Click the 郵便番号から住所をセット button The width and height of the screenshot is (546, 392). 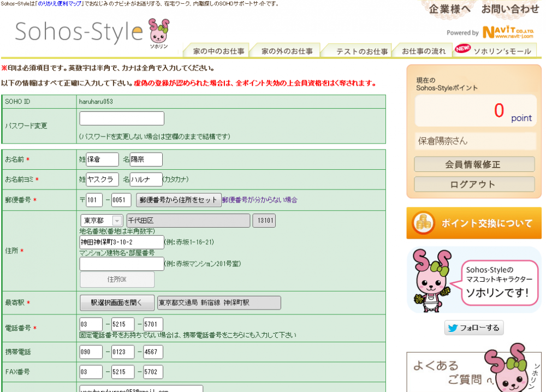[179, 200]
